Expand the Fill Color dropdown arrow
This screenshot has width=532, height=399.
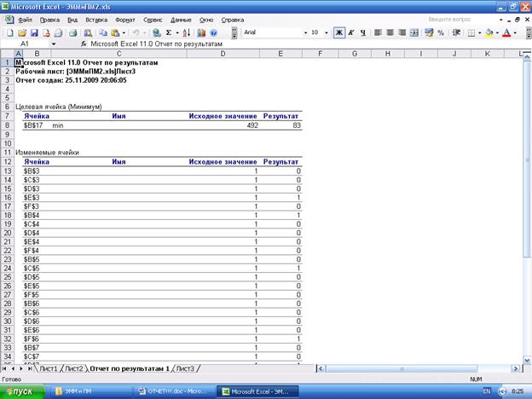497,32
